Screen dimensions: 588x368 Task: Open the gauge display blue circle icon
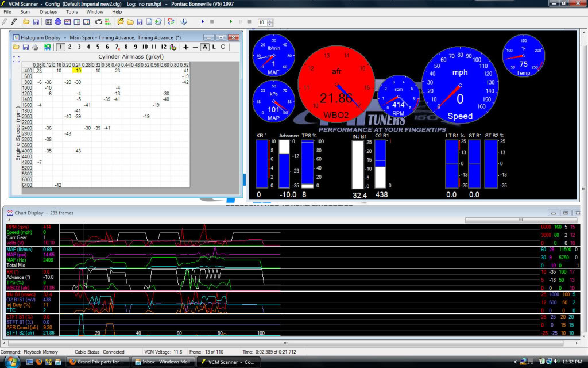pyautogui.click(x=58, y=22)
